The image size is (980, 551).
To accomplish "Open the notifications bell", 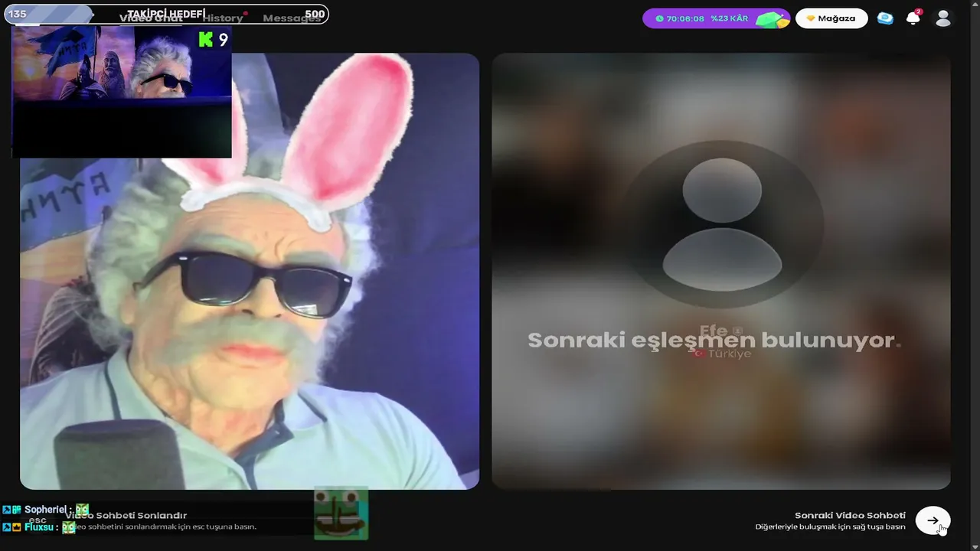I will coord(913,18).
